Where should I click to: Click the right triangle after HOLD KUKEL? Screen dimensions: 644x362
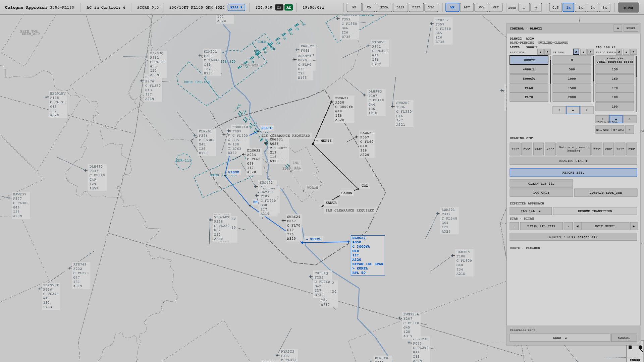point(634,226)
